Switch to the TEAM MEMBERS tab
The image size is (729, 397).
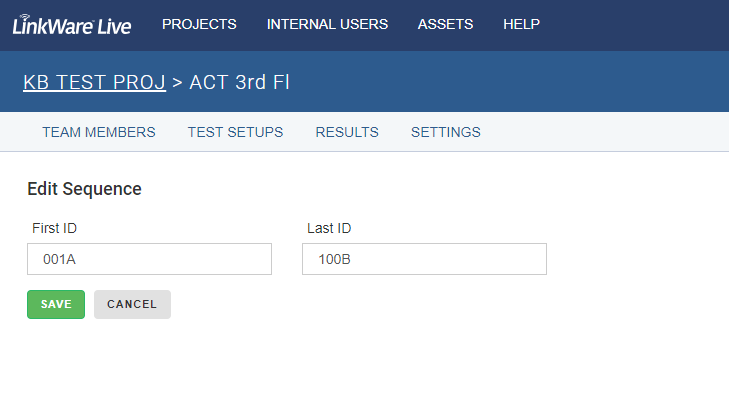(x=99, y=132)
